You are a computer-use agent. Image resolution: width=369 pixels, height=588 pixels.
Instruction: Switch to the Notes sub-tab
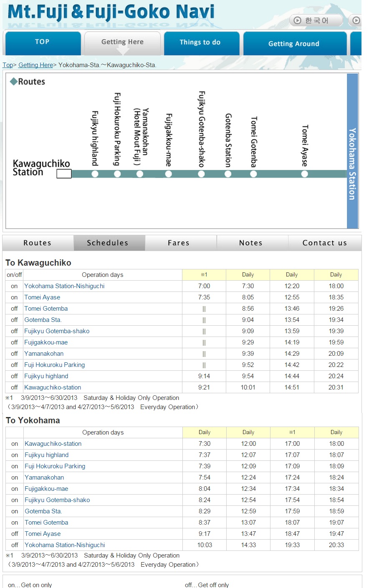(x=252, y=243)
